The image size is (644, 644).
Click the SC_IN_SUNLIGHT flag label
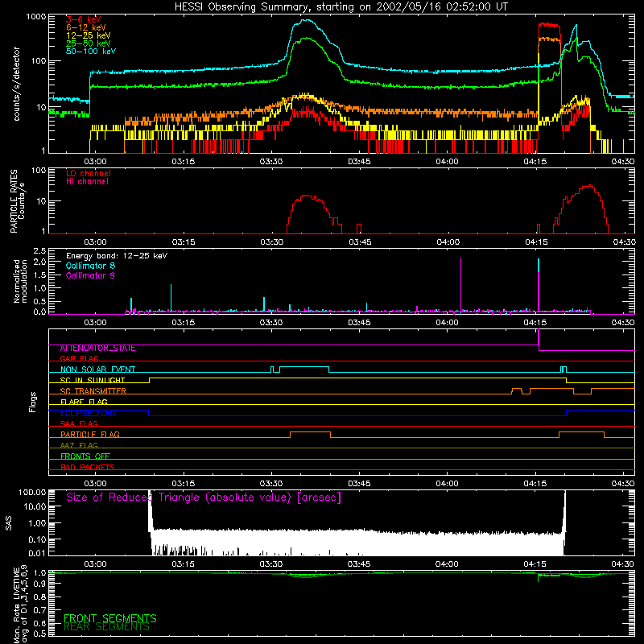pos(93,380)
